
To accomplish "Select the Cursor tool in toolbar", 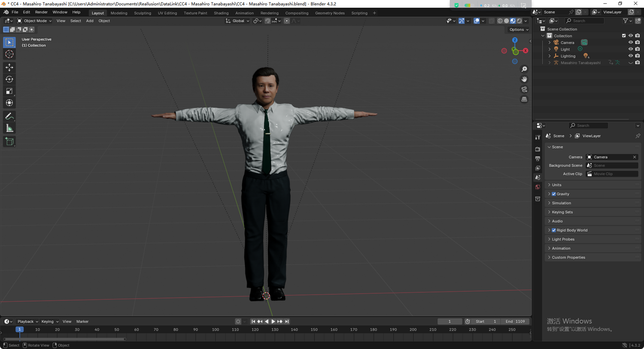I will pyautogui.click(x=9, y=55).
